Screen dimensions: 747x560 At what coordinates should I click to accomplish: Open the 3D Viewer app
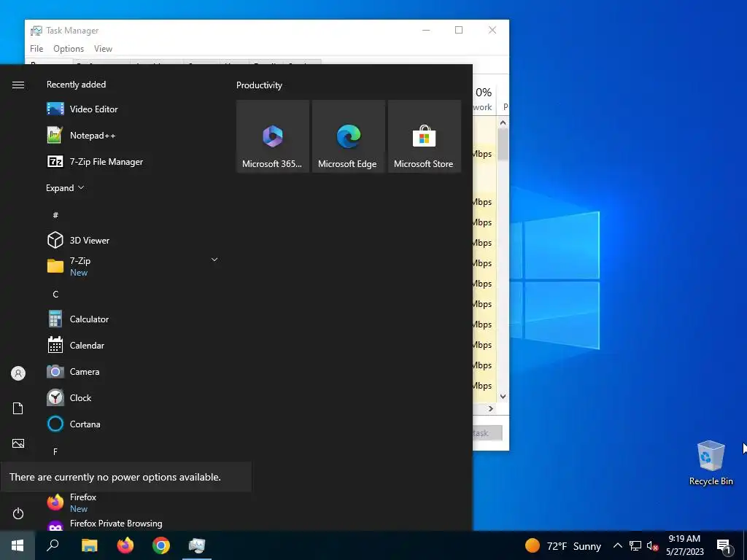pyautogui.click(x=133, y=240)
